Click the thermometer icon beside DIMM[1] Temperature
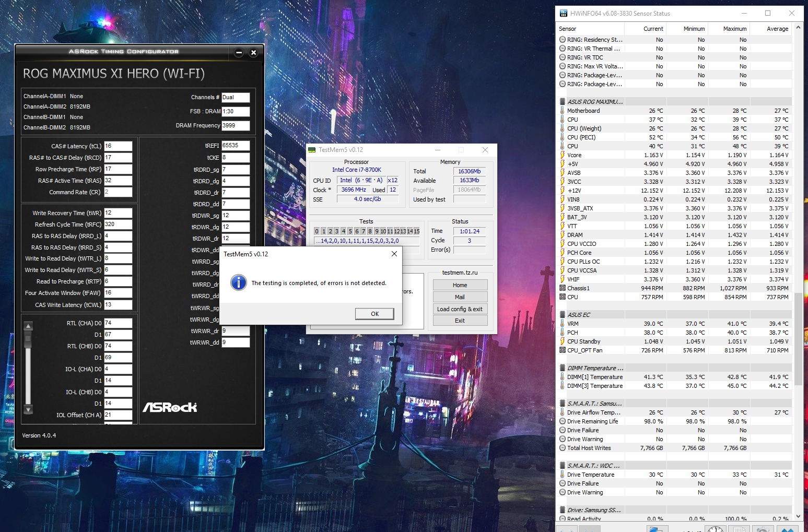Viewport: 808px width, 532px height. coord(563,377)
